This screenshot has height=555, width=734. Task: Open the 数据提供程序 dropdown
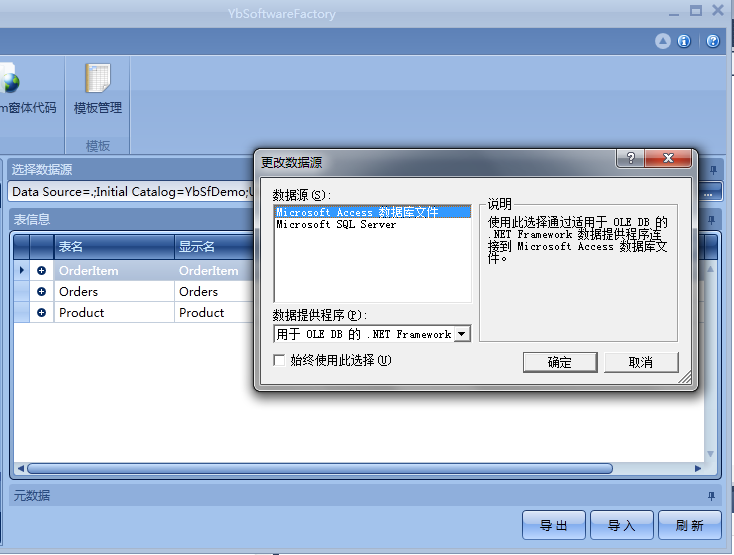pyautogui.click(x=462, y=334)
